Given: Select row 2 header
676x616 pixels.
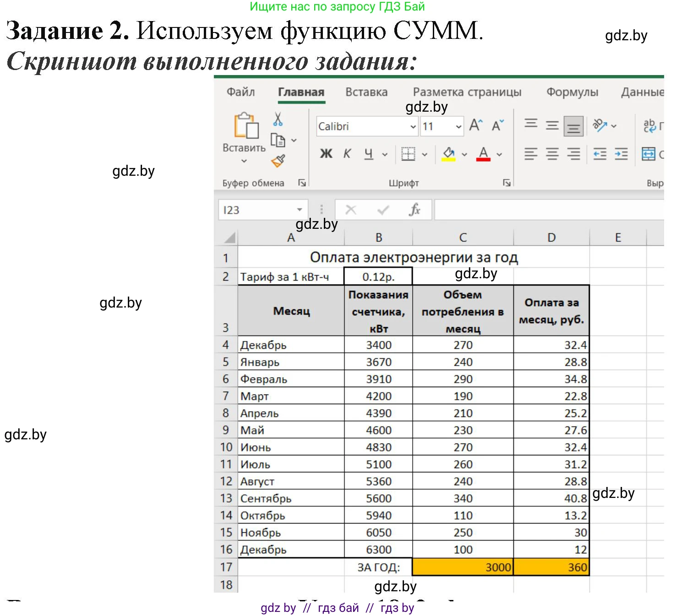Looking at the screenshot, I should (226, 276).
